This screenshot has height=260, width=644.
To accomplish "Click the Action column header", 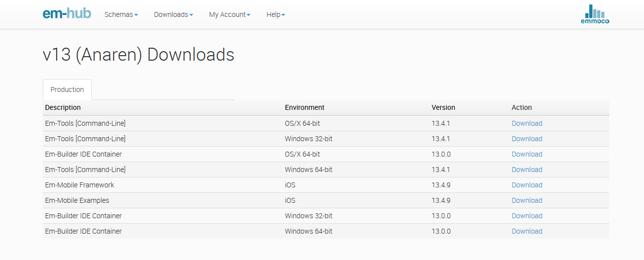I will [x=522, y=107].
